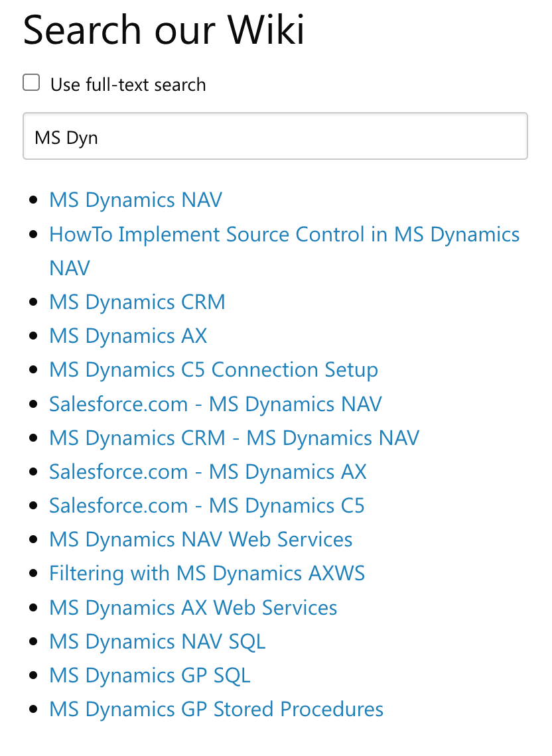Click the search field containing MS Dyn

point(275,136)
